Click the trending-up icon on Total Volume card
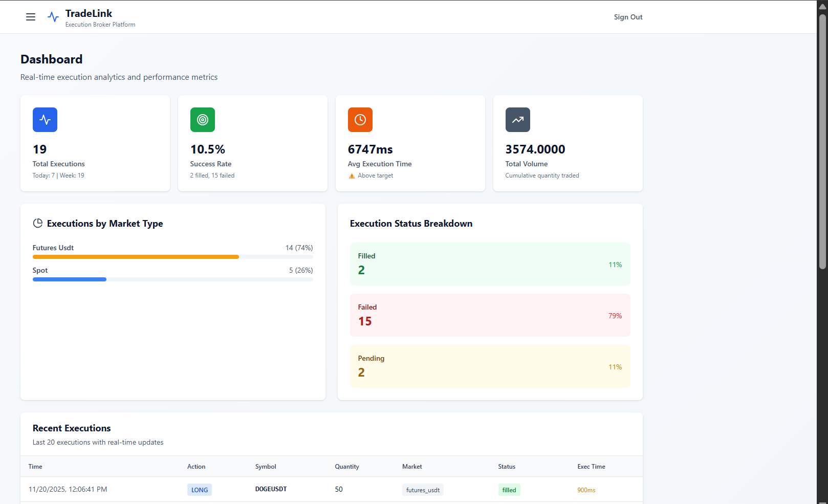The height and width of the screenshot is (504, 828). click(x=517, y=120)
